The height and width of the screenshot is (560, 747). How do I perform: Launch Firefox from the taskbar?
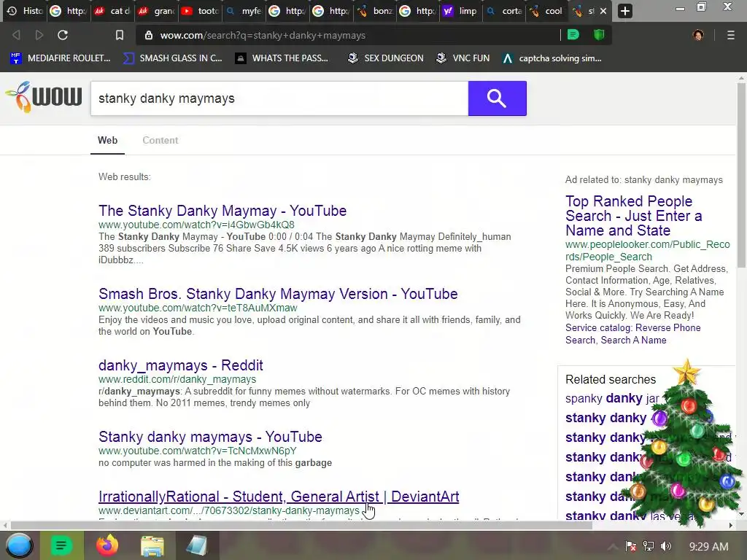107,545
